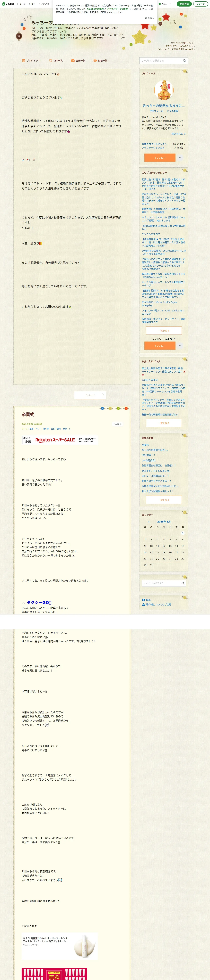This screenshot has height=980, width=210.
Task: Open the more options button beside profile フォロー
Action: 180,157
